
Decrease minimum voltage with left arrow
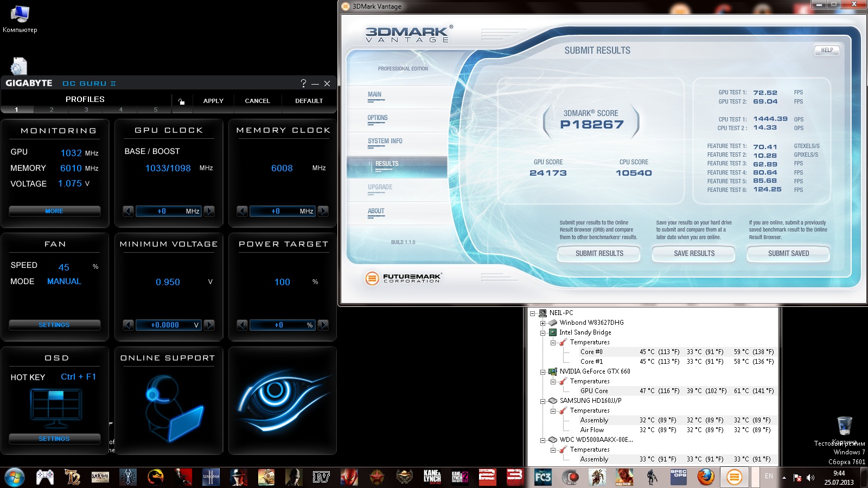128,325
